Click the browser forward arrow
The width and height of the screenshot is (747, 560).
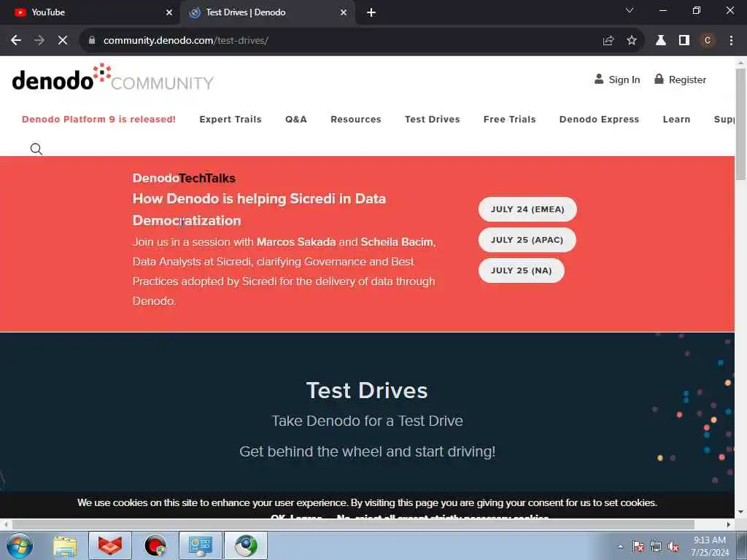39,41
